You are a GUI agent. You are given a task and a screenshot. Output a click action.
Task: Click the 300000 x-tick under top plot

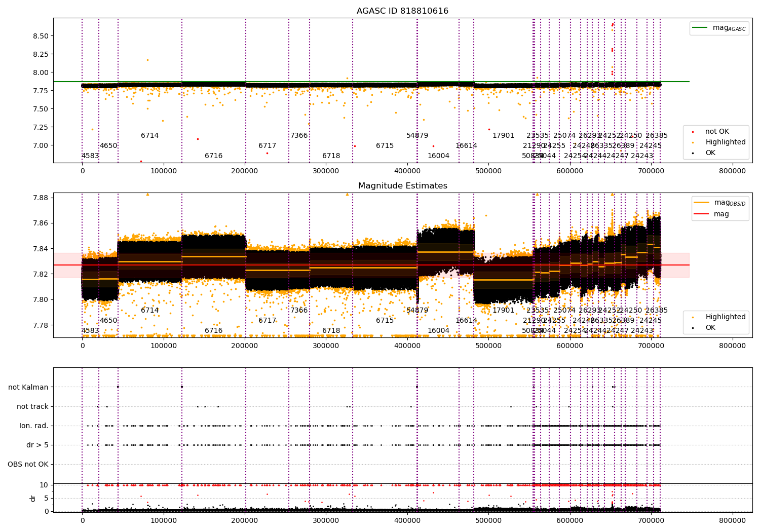click(x=326, y=171)
